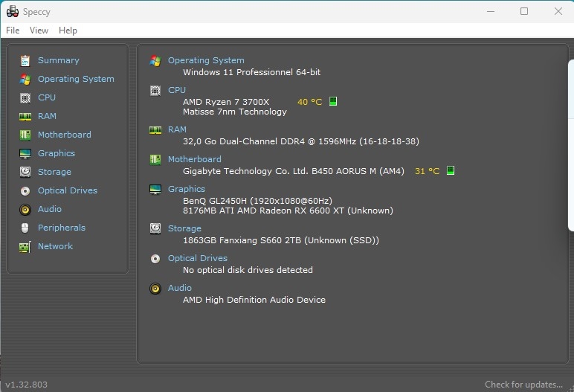Click the green motherboard temperature indicator icon
This screenshot has height=392, width=574.
click(451, 170)
